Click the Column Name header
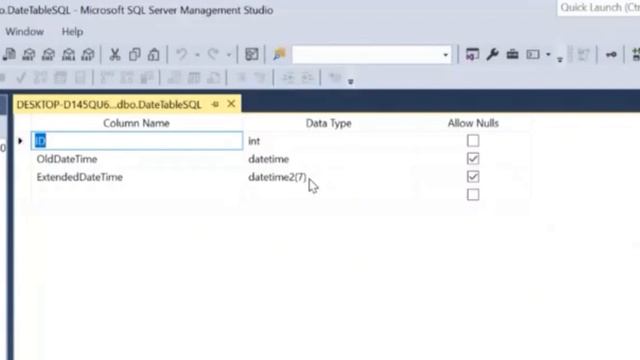This screenshot has width=640, height=360. coord(136,123)
